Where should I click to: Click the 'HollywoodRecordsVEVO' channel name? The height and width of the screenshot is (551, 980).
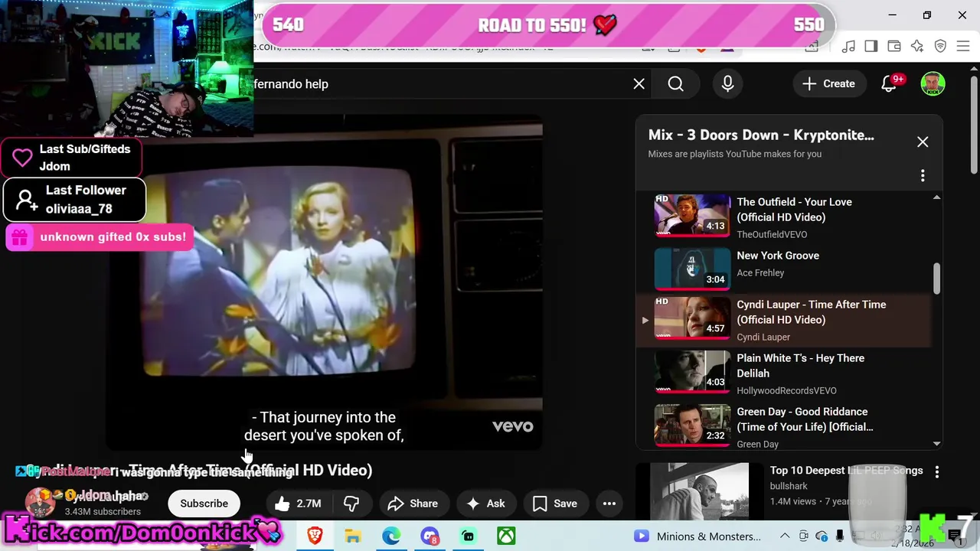786,390
